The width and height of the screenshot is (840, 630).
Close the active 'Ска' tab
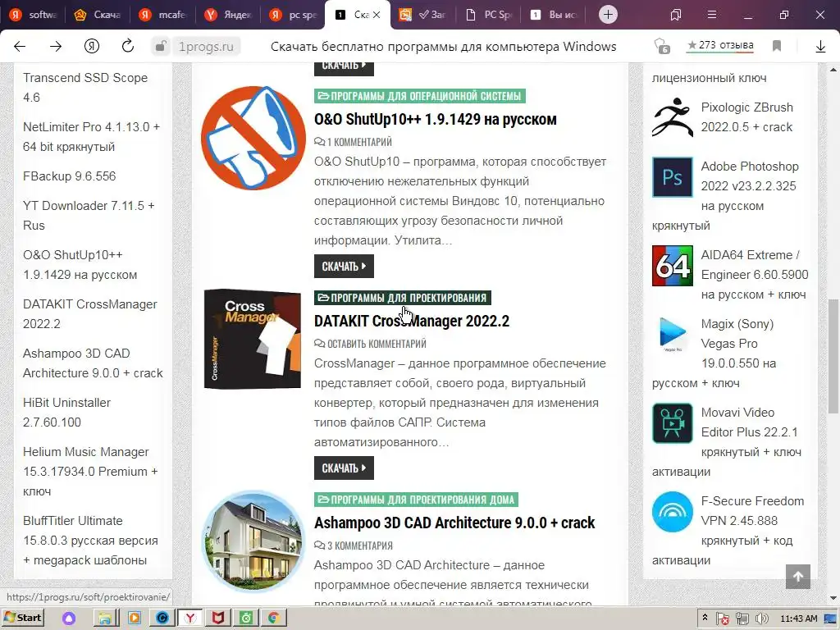(x=377, y=15)
